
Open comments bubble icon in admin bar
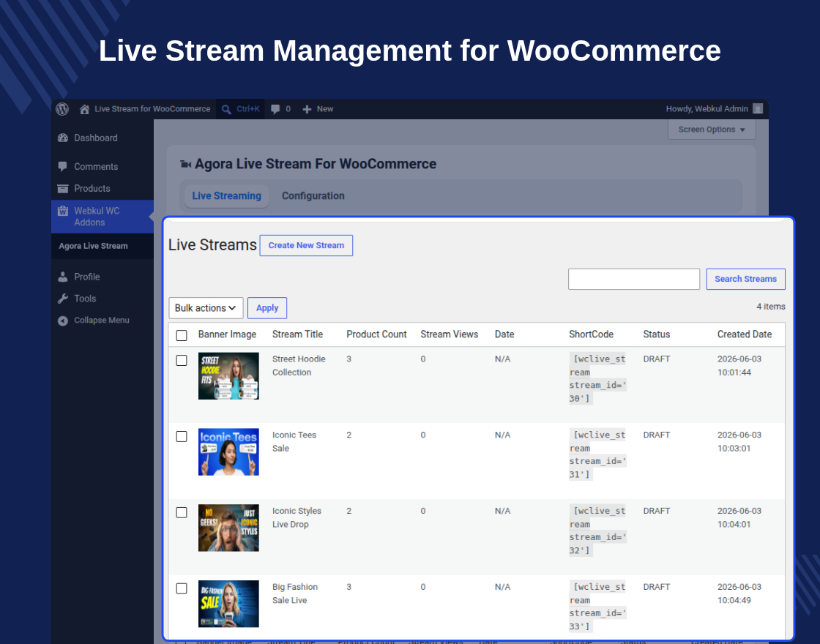pos(275,109)
